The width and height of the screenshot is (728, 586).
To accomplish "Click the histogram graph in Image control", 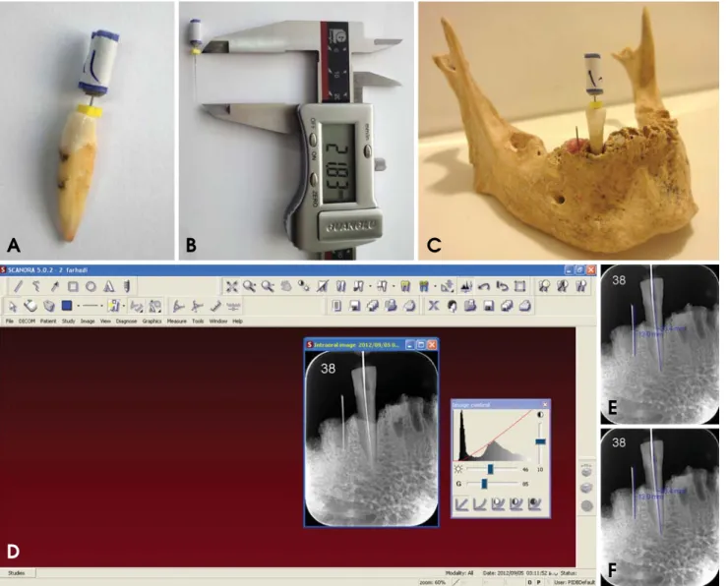I will click(x=493, y=436).
